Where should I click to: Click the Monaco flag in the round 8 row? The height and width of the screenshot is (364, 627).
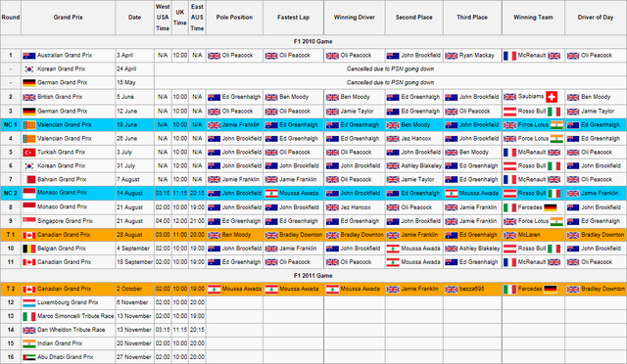pyautogui.click(x=29, y=207)
